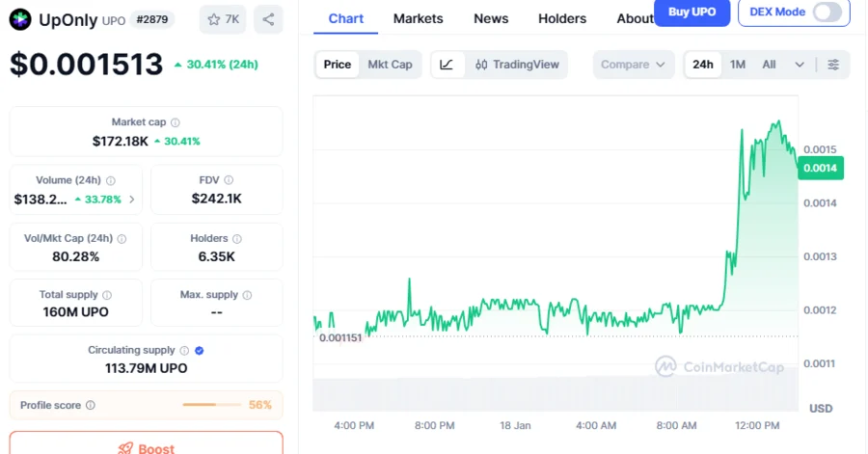
Task: Select the Mkt Cap chart option
Action: (390, 65)
